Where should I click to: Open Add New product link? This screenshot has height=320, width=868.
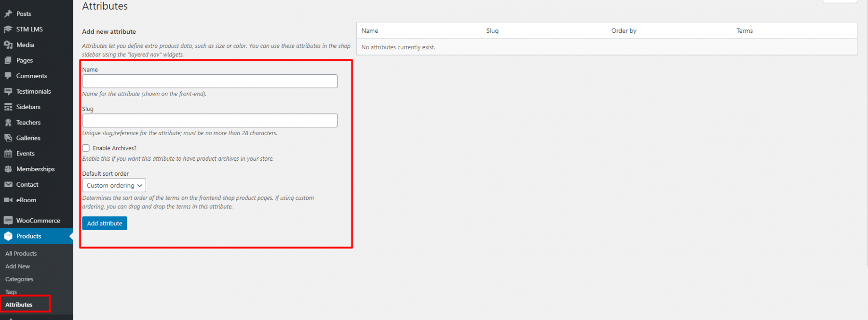click(17, 266)
